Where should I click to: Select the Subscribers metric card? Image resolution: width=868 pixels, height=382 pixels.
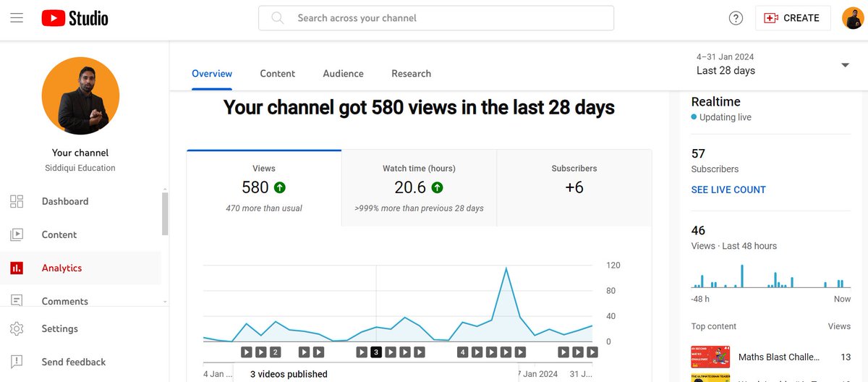click(x=574, y=188)
